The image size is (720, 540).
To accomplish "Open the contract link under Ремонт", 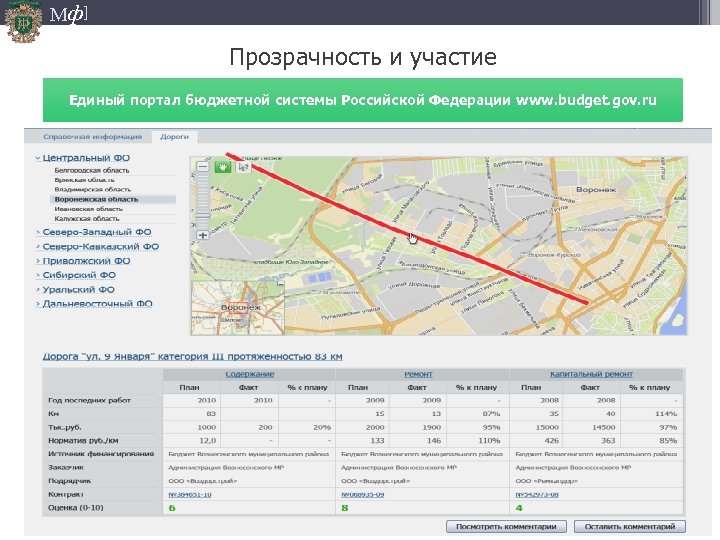I will pos(363,495).
